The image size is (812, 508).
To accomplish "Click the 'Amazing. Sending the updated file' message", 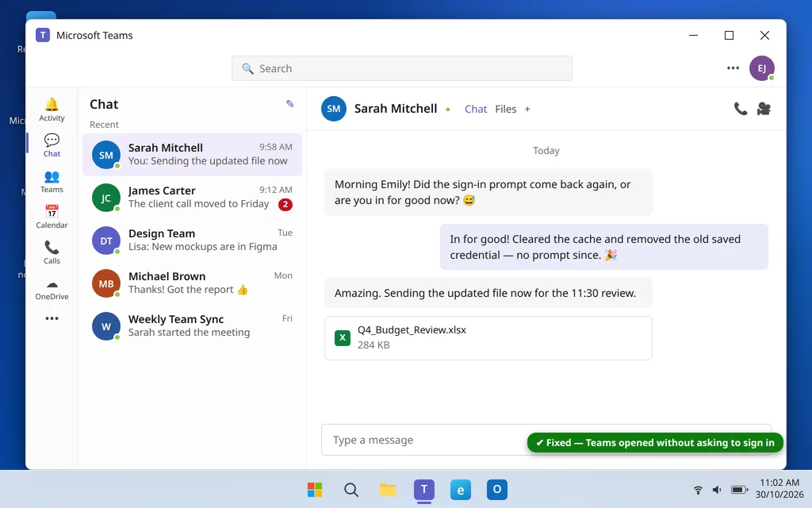I will click(x=488, y=293).
